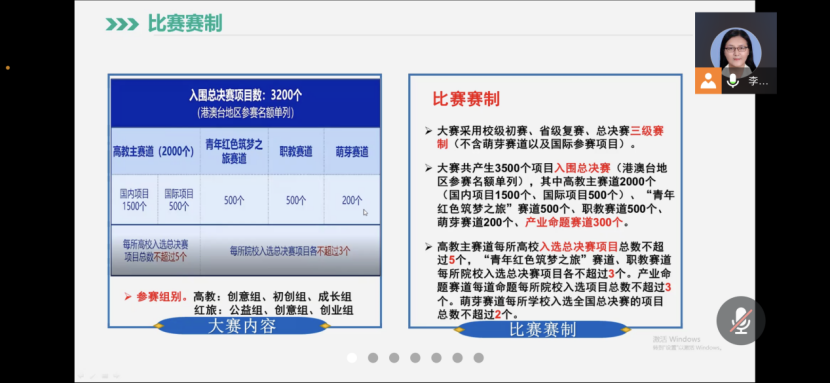This screenshot has height=384, width=830.
Task: Select the faint pen annotation icon bottom-left
Action: (x=93, y=376)
